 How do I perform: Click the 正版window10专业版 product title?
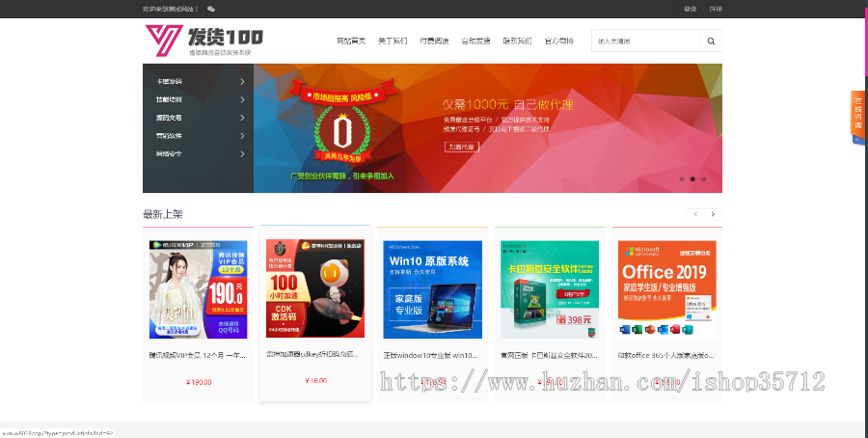point(431,355)
